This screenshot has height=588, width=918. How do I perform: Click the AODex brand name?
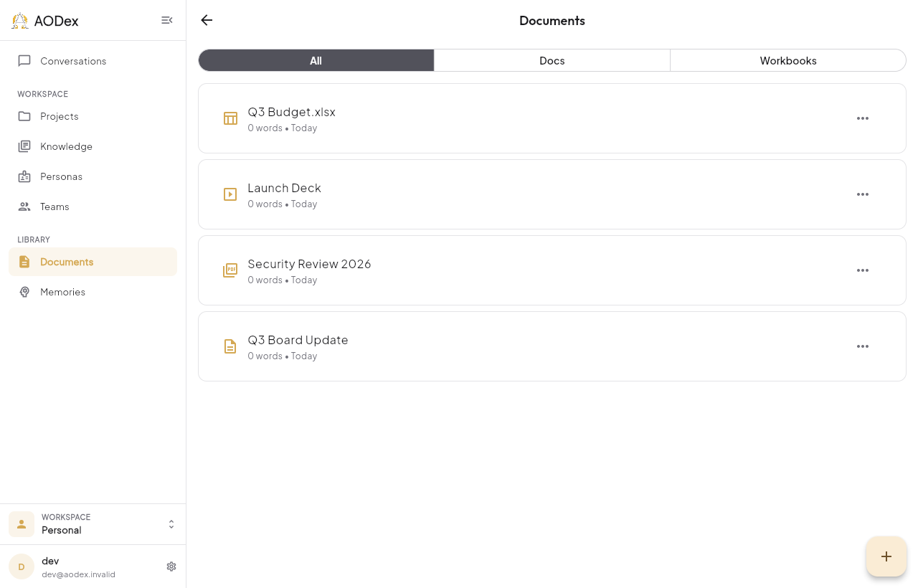click(56, 21)
